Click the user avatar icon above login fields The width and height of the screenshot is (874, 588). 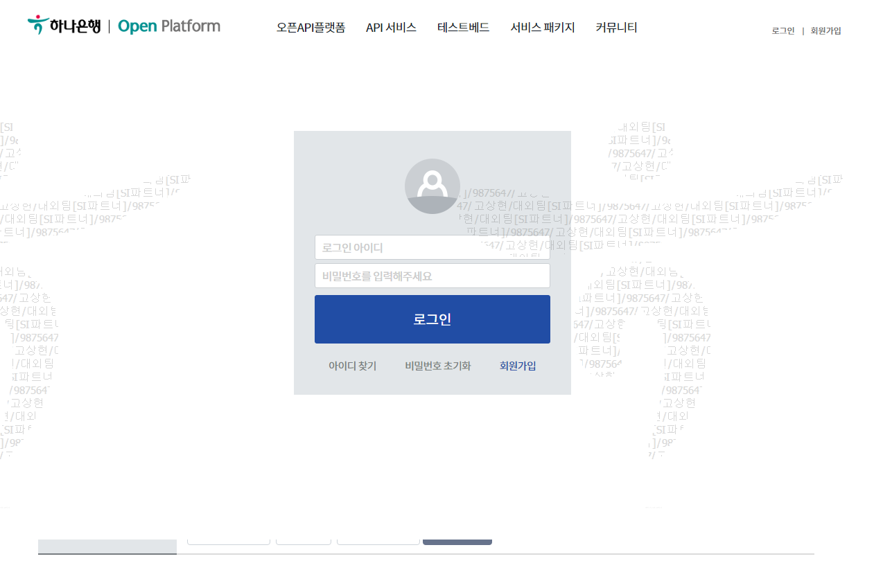point(432,186)
